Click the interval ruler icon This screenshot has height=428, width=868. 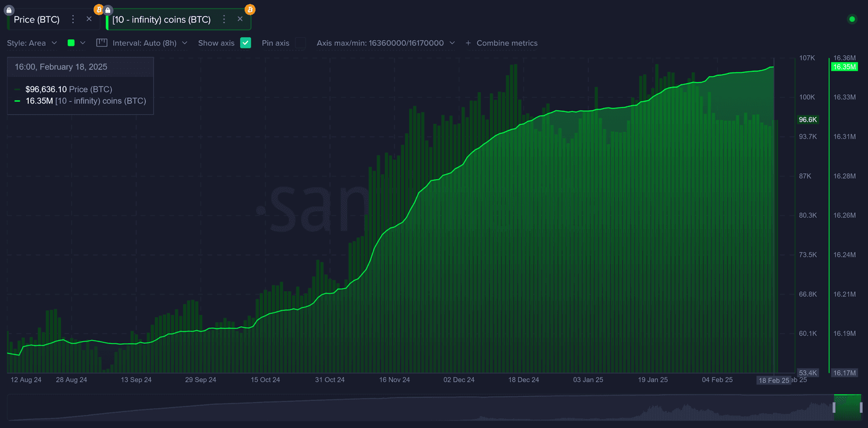[102, 43]
